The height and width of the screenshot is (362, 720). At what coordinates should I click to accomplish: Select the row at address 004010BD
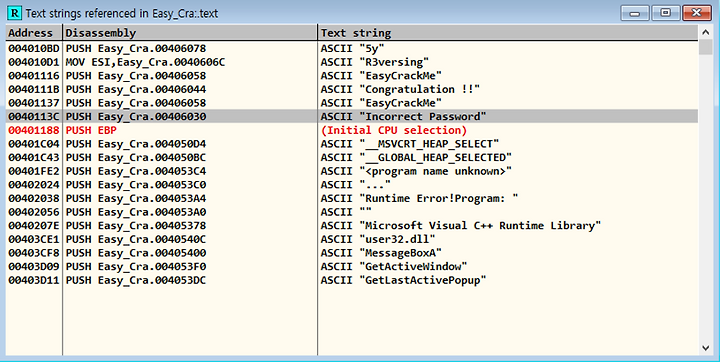click(352, 48)
